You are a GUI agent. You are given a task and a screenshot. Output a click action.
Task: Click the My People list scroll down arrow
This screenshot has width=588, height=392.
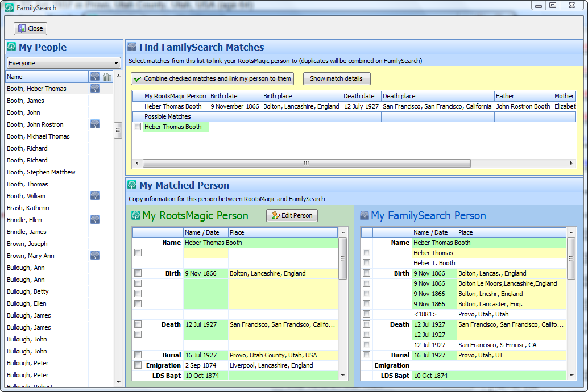(118, 382)
